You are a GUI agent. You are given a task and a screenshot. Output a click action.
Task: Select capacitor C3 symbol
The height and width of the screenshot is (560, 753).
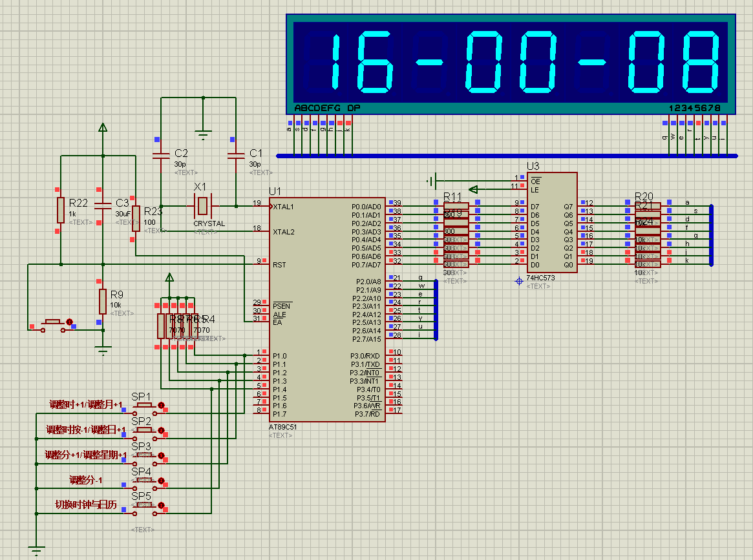click(103, 206)
